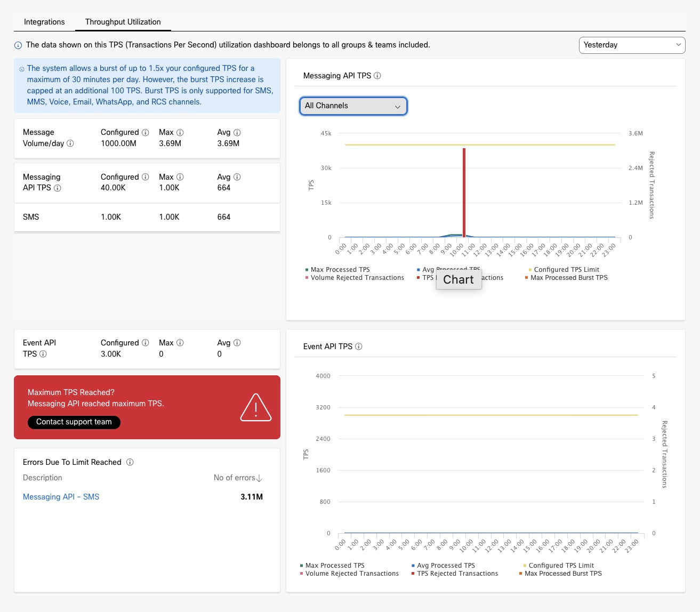Click the Max column header info icon
This screenshot has height=612, width=700.
point(180,132)
